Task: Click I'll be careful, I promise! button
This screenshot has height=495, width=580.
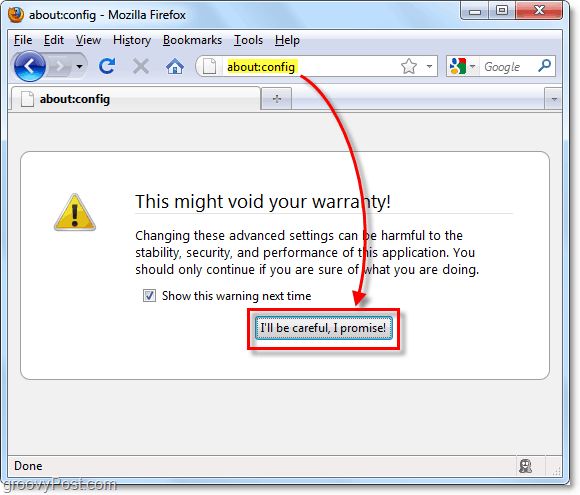Action: 323,328
